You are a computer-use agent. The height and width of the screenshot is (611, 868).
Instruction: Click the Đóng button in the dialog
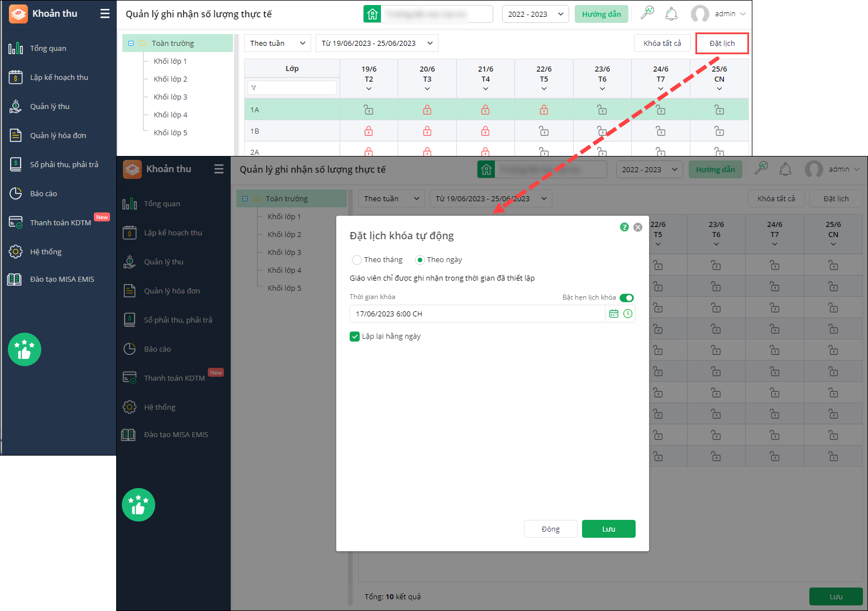click(551, 529)
